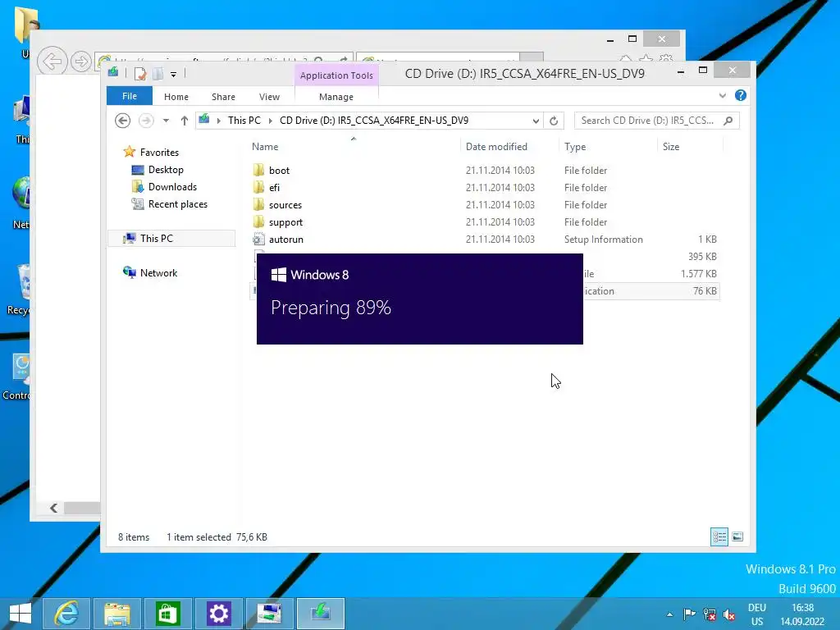Expand the ribbon with the chevron arrow
The height and width of the screenshot is (630, 840).
pos(722,95)
